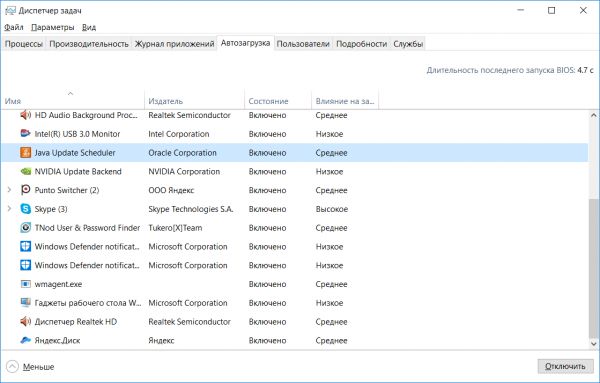This screenshot has width=600, height=383.
Task: Select the Яндекс.Диск entry name
Action: [x=57, y=341]
